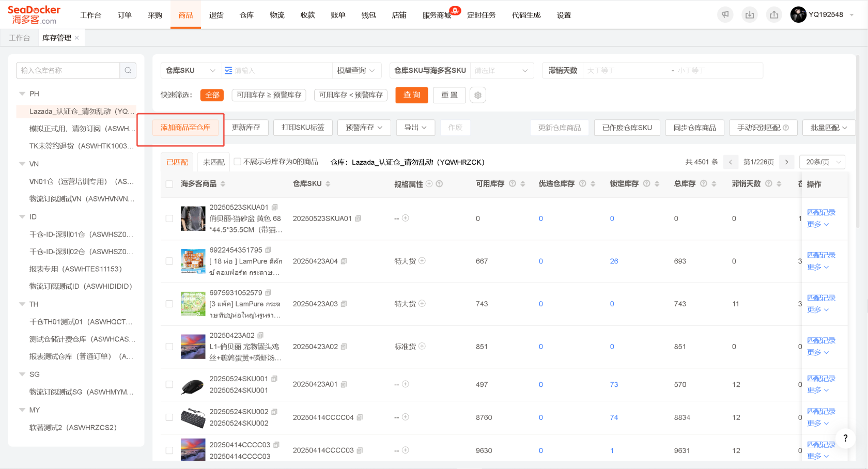Open the 采购 menu

(155, 15)
